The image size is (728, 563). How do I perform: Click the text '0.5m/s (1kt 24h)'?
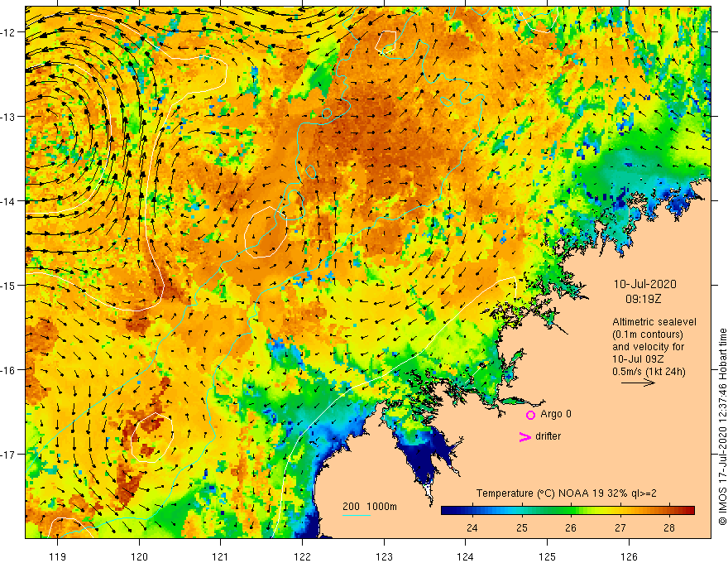[649, 372]
